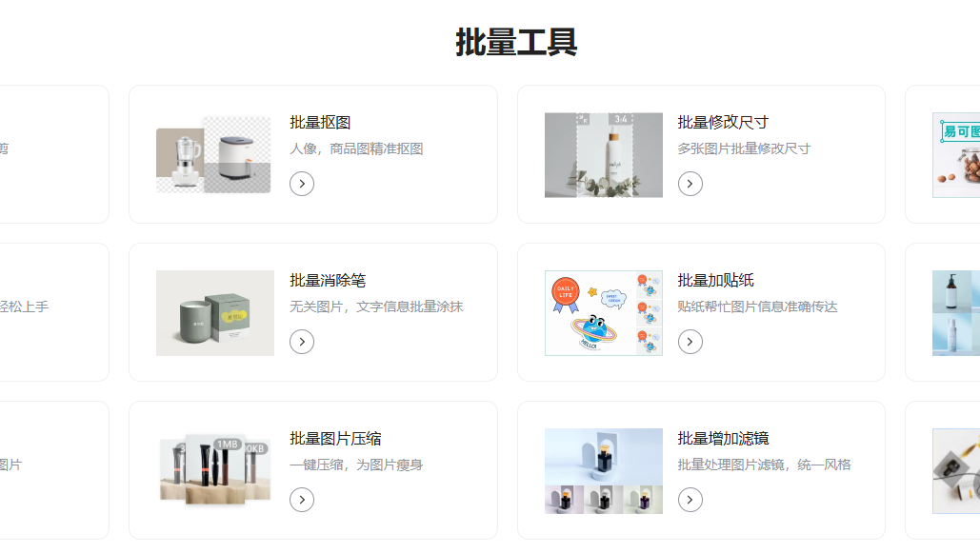980x554 pixels.
Task: Select the 批量图片压缩 title
Action: point(335,439)
